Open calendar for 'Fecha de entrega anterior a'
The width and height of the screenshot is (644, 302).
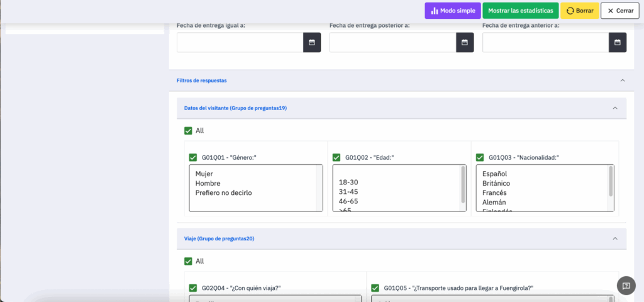coord(618,42)
